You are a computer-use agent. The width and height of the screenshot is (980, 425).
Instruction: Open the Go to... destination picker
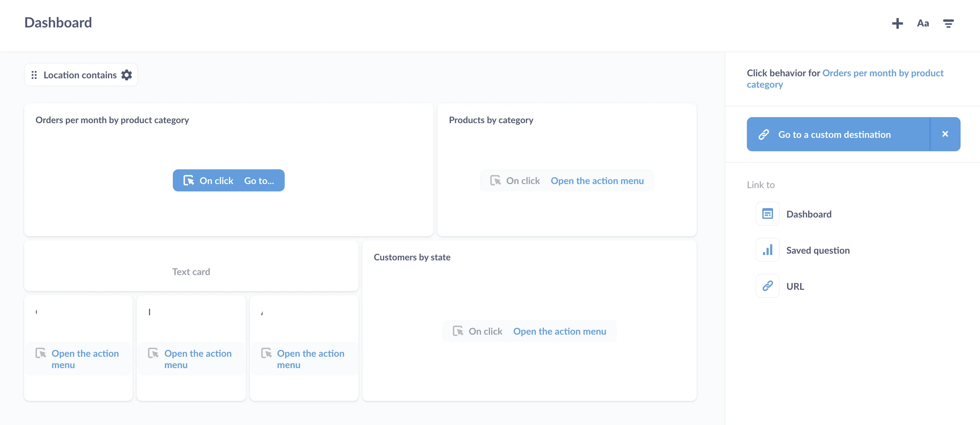[x=259, y=181]
